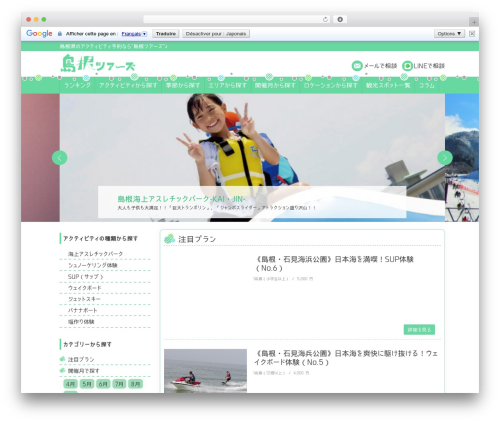Click the 島根ツアーズ site logo
This screenshot has height=423, width=500.
pyautogui.click(x=98, y=63)
